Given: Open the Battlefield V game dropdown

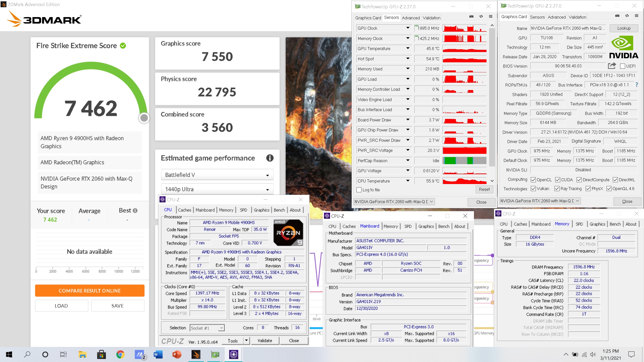Looking at the screenshot, I should [x=217, y=175].
